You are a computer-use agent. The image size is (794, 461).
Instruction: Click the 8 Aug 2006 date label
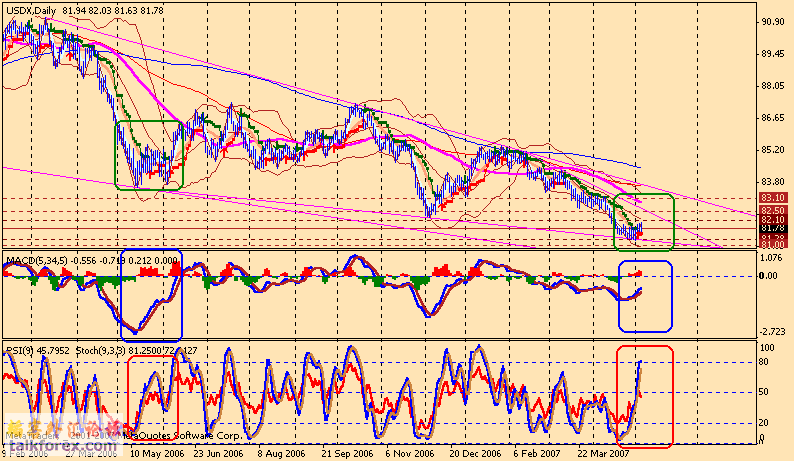click(282, 453)
